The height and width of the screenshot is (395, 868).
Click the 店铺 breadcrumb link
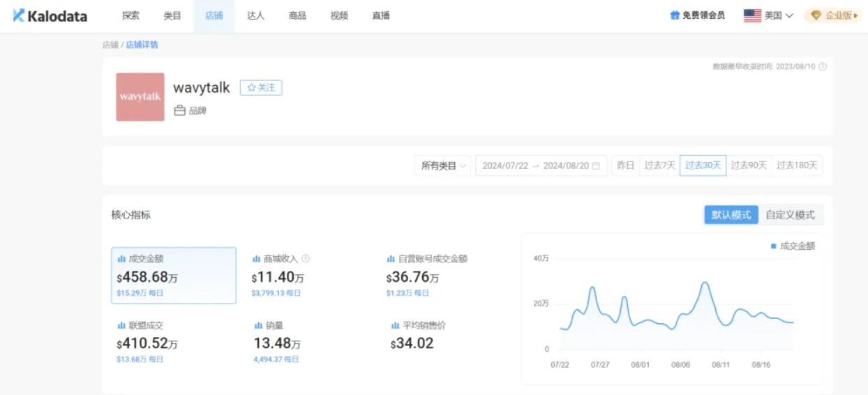point(110,45)
